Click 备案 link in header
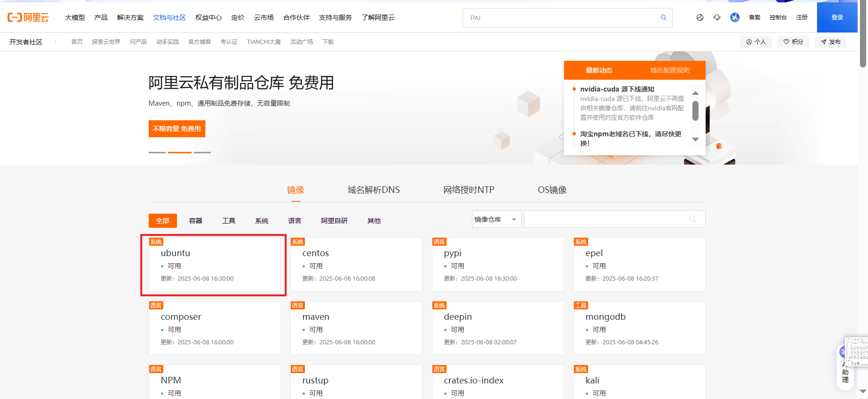Screen dimensions: 868x399 755,17
